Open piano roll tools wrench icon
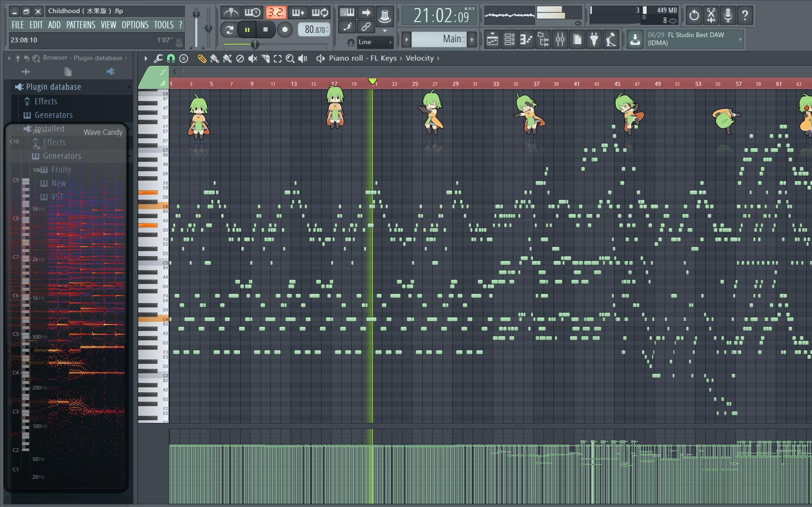Screen dimensions: 812x507 pos(158,58)
